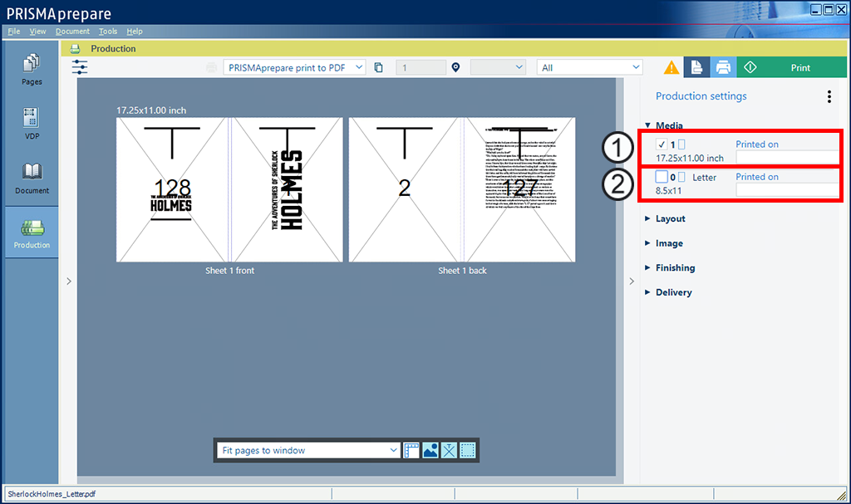Click the yellow warning triangle icon
This screenshot has width=851, height=504.
(x=671, y=68)
